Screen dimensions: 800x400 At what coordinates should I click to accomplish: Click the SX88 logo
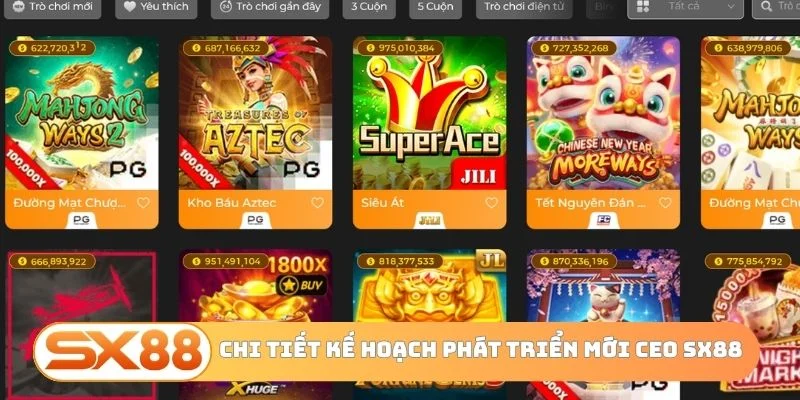122,352
